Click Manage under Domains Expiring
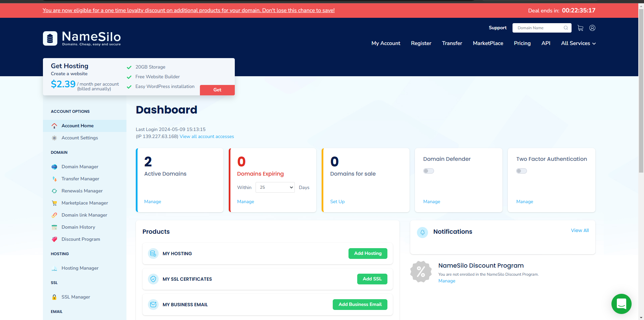 tap(246, 202)
